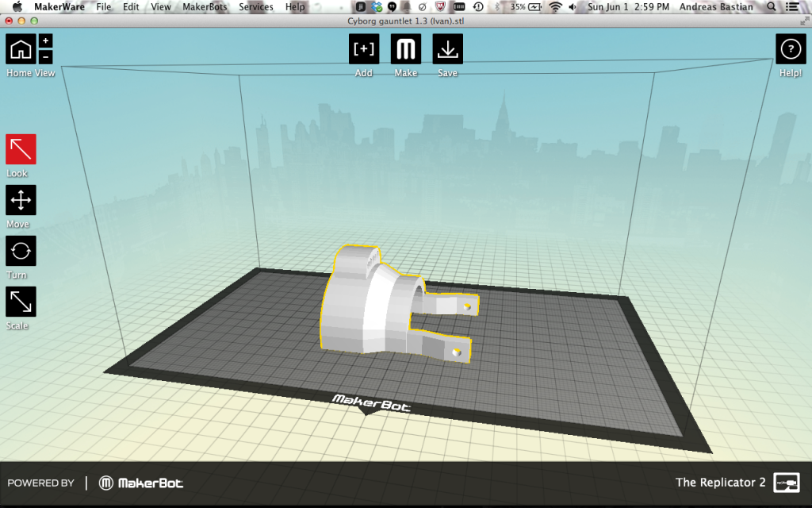812x508 pixels.
Task: Click Add to import a model
Action: 364,49
